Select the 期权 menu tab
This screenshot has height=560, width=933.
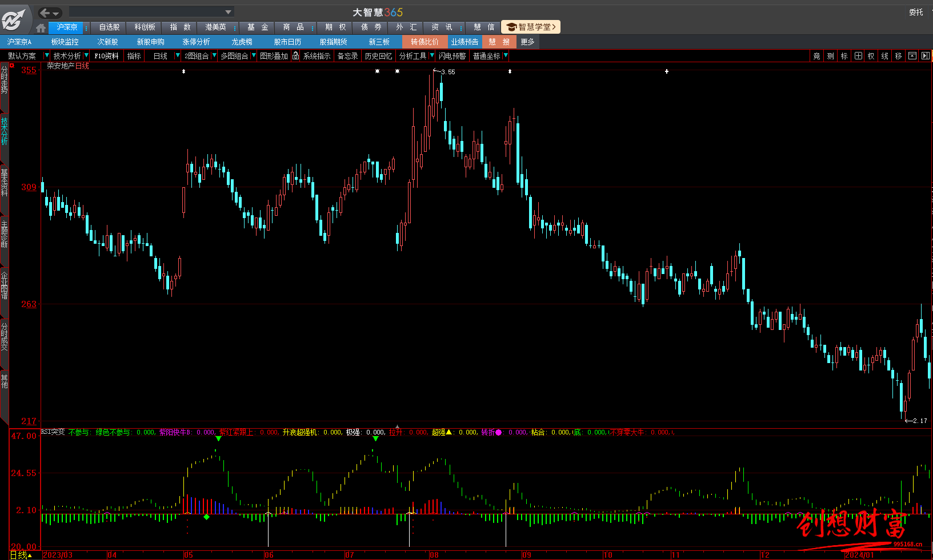click(335, 27)
